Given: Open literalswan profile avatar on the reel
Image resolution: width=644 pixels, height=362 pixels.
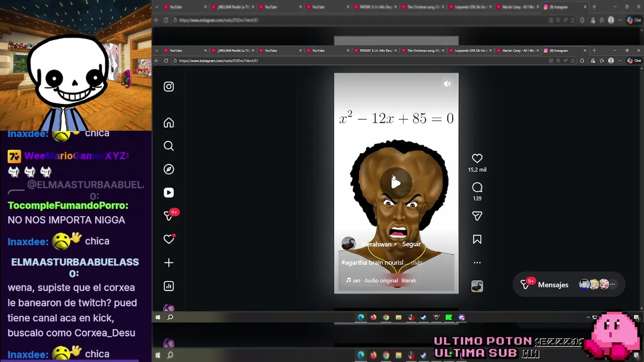Looking at the screenshot, I should click(x=348, y=244).
